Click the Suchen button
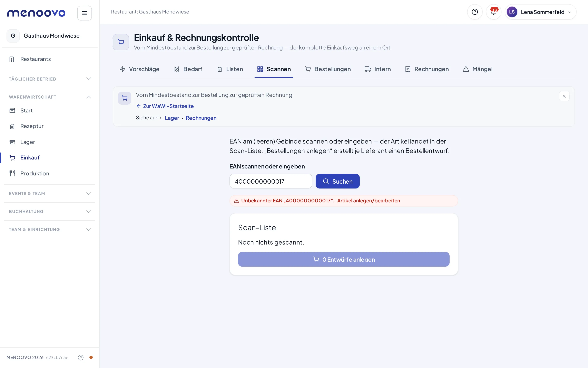This screenshot has width=588, height=368. pos(337,181)
